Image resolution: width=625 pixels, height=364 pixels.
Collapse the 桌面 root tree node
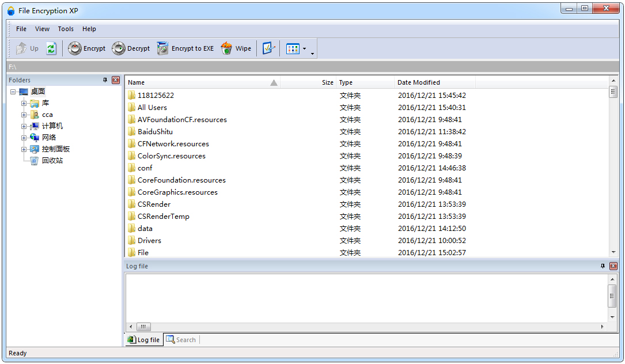tap(13, 92)
